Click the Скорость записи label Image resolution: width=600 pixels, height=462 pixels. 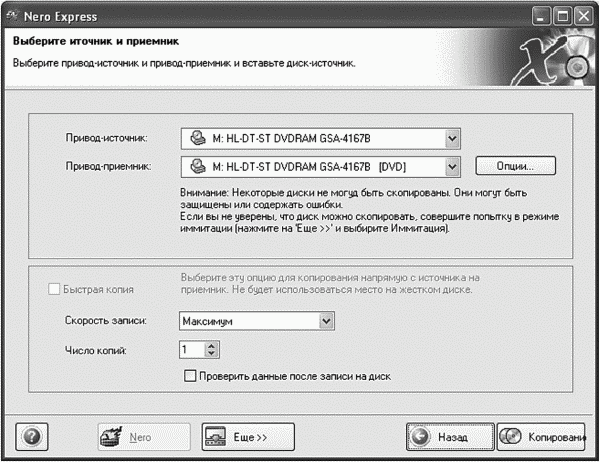point(106,320)
